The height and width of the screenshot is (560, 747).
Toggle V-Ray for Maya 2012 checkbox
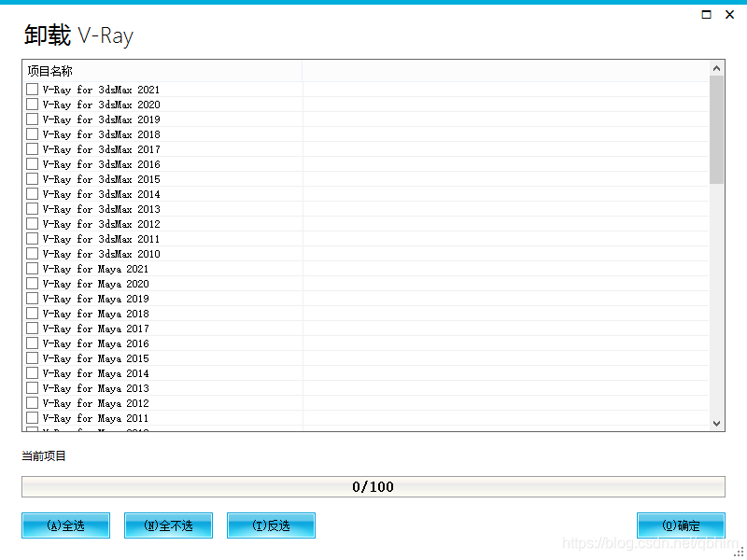pos(33,403)
